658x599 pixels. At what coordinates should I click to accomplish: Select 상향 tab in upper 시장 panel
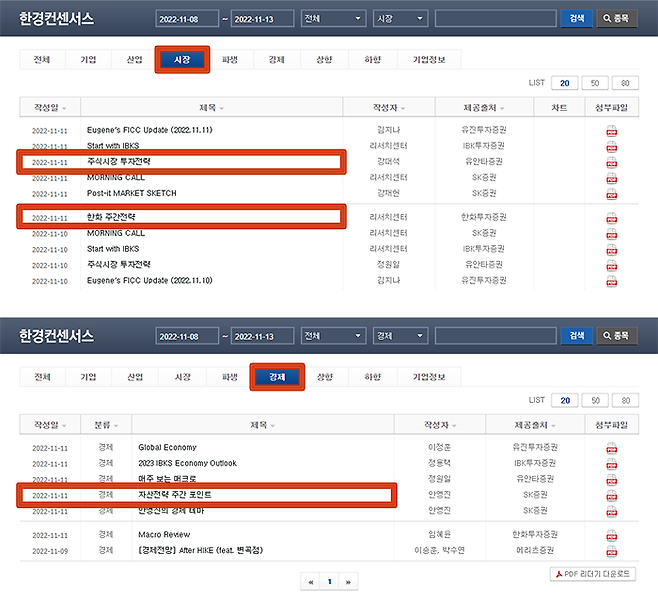point(324,60)
